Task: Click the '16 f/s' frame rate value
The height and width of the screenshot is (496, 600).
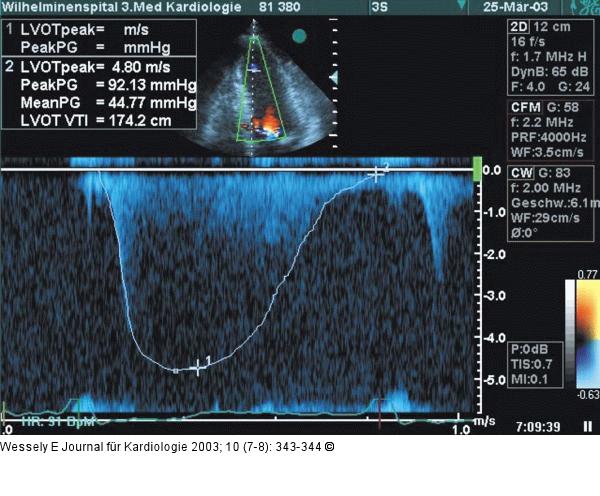Action: point(528,42)
